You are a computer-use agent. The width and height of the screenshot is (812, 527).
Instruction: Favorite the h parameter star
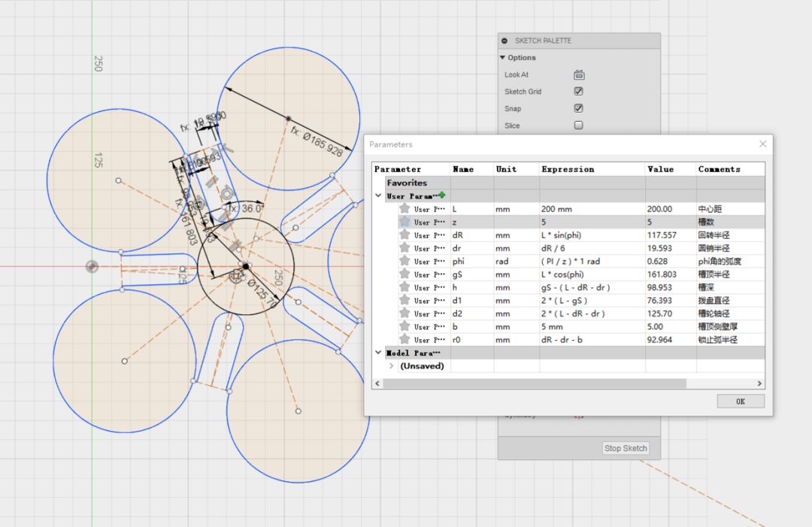point(404,286)
